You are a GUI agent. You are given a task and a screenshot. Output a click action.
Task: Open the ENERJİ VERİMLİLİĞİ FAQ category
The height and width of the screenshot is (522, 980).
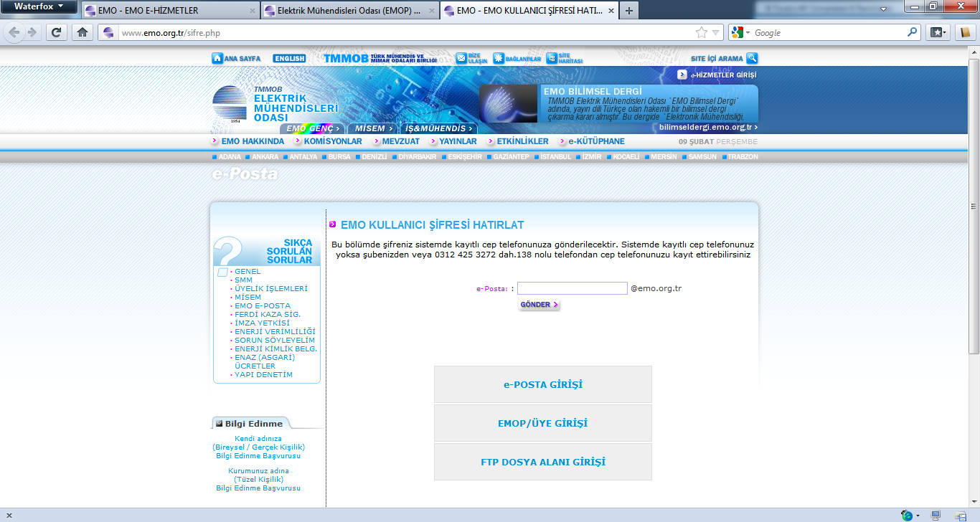275,332
